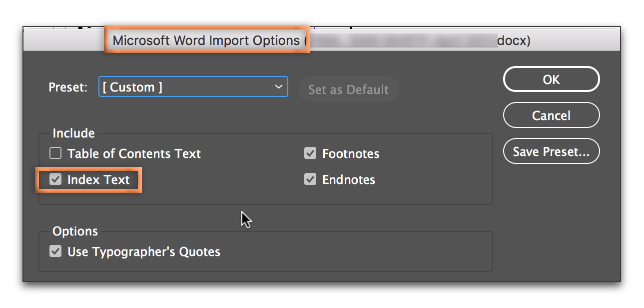The image size is (644, 308).
Task: Uncheck the Index Text checkbox
Action: click(x=55, y=179)
